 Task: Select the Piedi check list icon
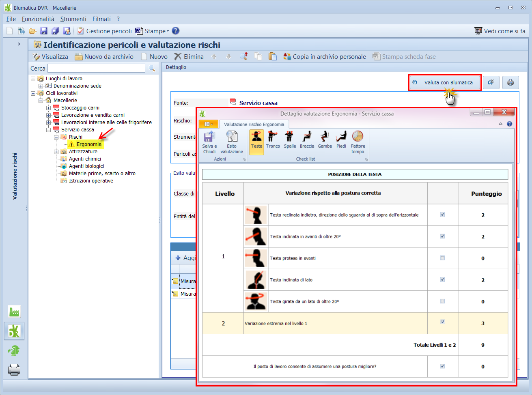click(341, 140)
